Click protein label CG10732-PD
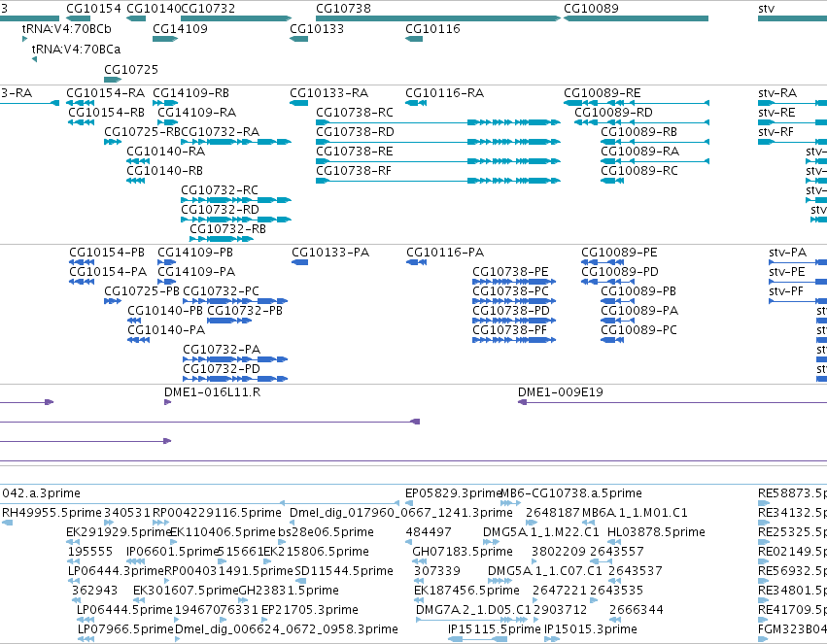Screen dimensions: 827x644 click(x=222, y=369)
